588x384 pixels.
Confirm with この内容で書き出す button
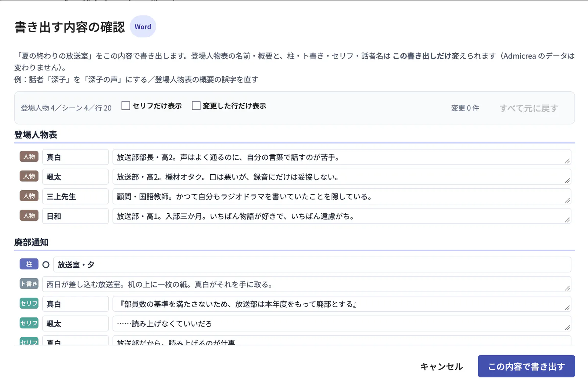[x=526, y=366]
